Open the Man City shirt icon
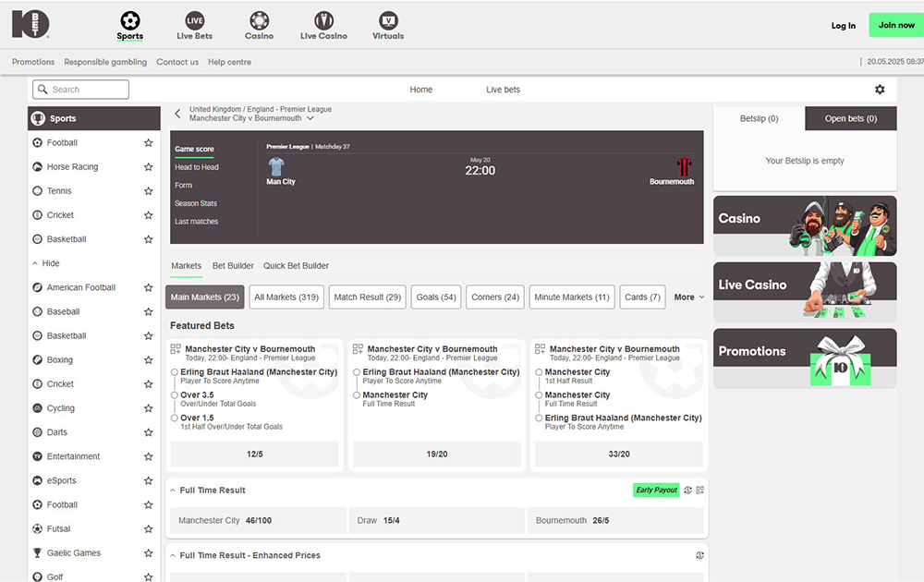Viewport: 924px width, 582px height. pyautogui.click(x=275, y=166)
